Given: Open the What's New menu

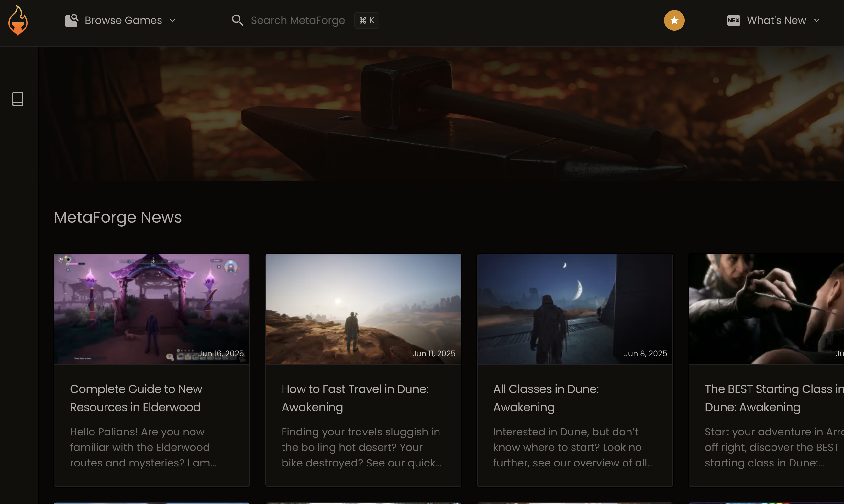Looking at the screenshot, I should point(776,20).
